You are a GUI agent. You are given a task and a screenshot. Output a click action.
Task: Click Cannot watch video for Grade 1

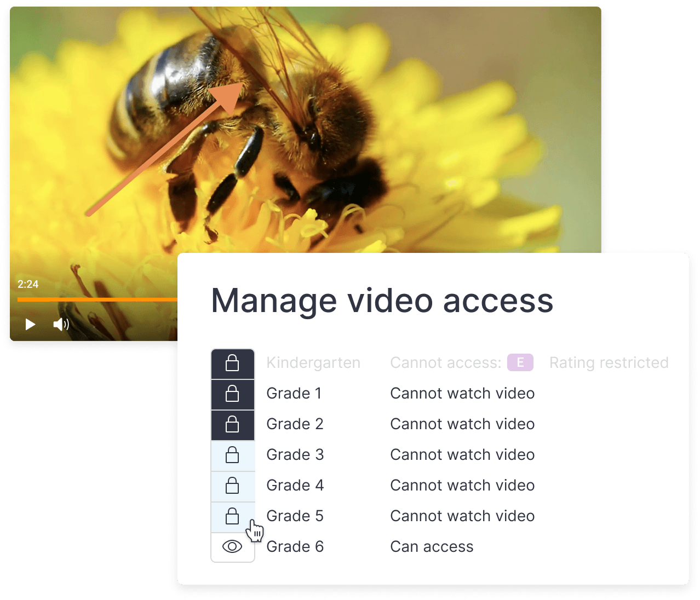[462, 394]
